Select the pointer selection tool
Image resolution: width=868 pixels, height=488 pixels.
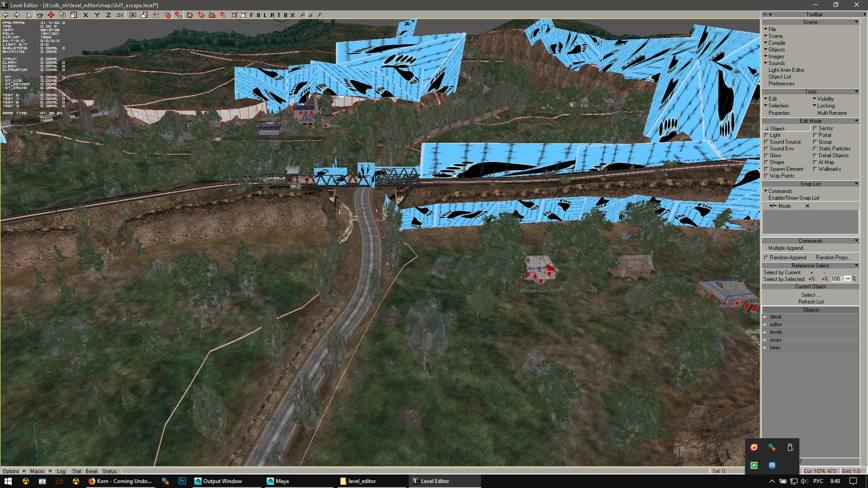click(29, 15)
